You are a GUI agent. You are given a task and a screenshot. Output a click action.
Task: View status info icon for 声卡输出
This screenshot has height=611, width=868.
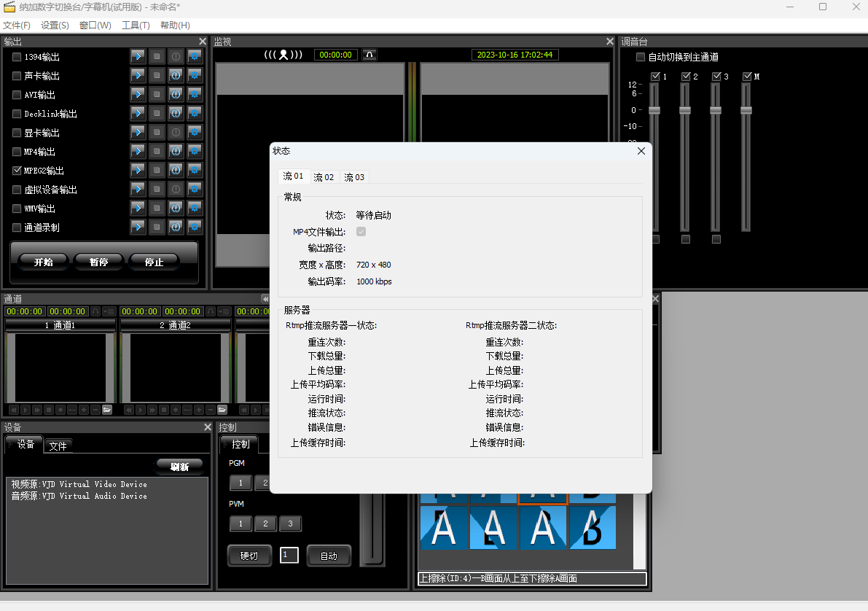(176, 75)
